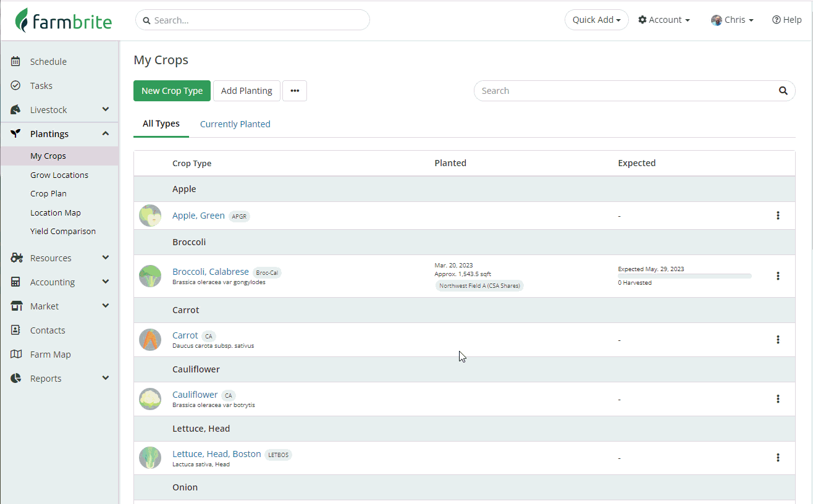The width and height of the screenshot is (813, 504).
Task: Click the New Crop Type button
Action: click(172, 91)
